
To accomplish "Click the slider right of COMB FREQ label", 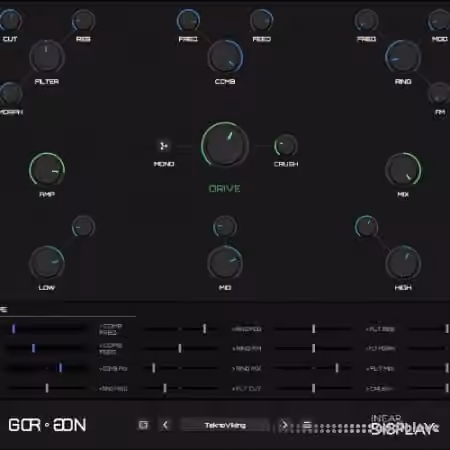I will 180,329.
